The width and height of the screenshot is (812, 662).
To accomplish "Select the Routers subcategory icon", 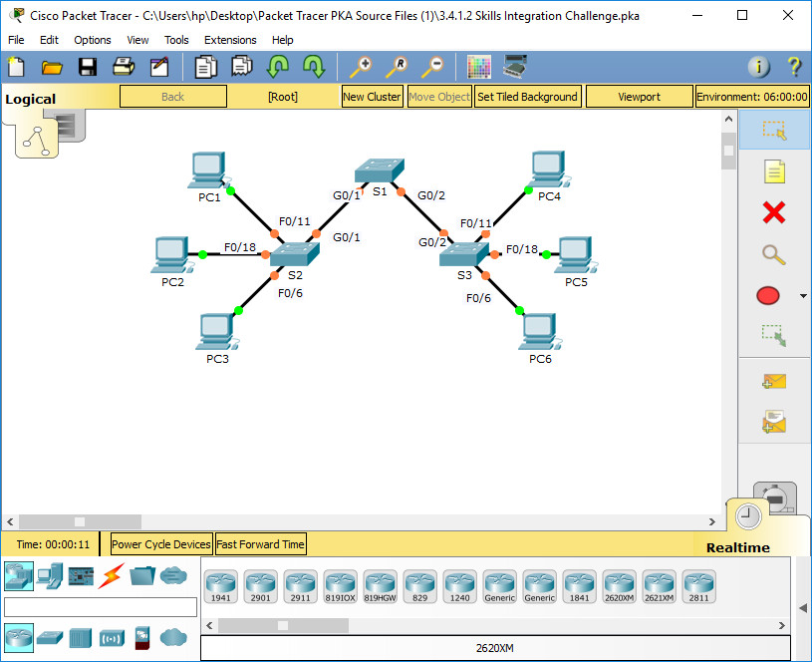I will tap(19, 638).
